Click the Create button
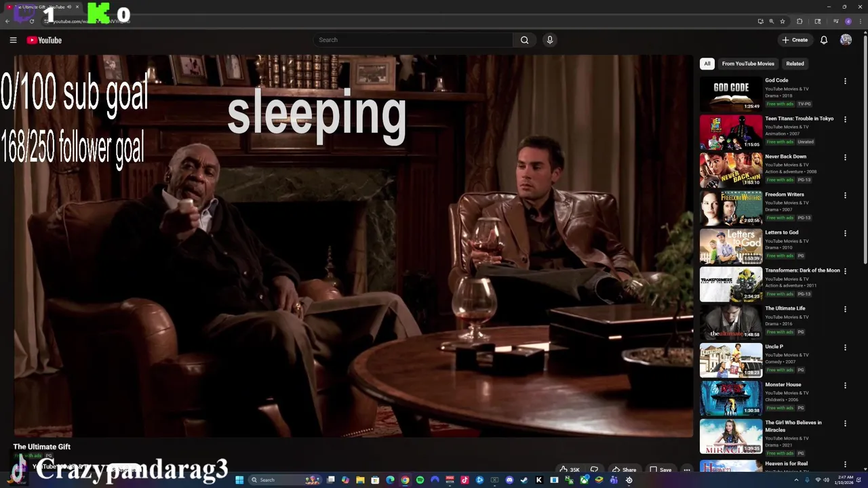Image resolution: width=868 pixels, height=488 pixels. [x=795, y=40]
